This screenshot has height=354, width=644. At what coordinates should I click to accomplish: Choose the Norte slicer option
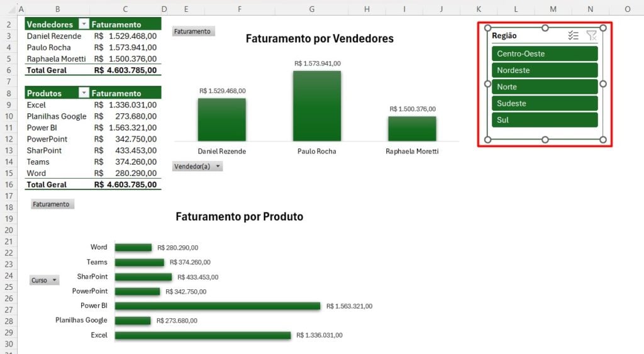pyautogui.click(x=545, y=87)
